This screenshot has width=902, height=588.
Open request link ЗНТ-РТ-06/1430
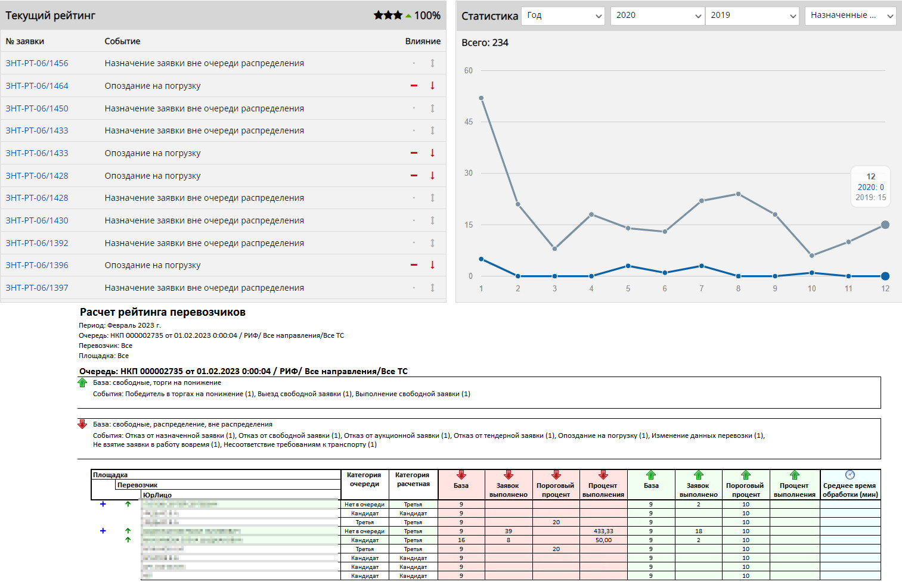coord(37,220)
